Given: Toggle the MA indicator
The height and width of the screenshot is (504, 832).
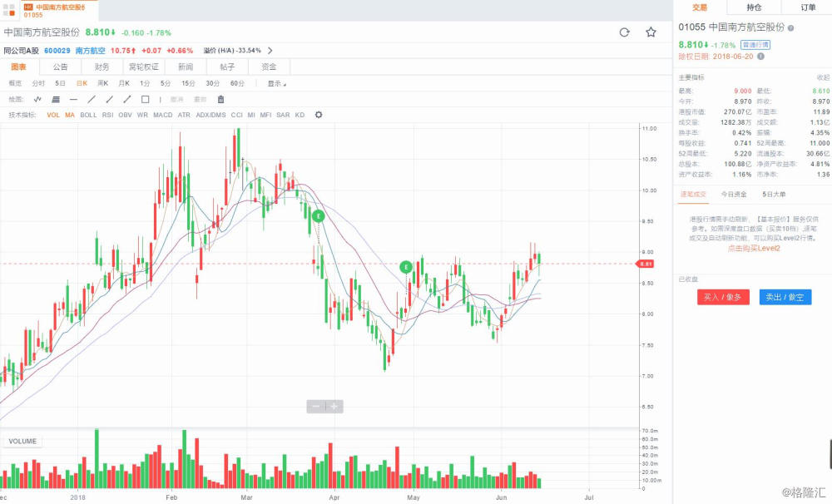Looking at the screenshot, I should coord(70,115).
